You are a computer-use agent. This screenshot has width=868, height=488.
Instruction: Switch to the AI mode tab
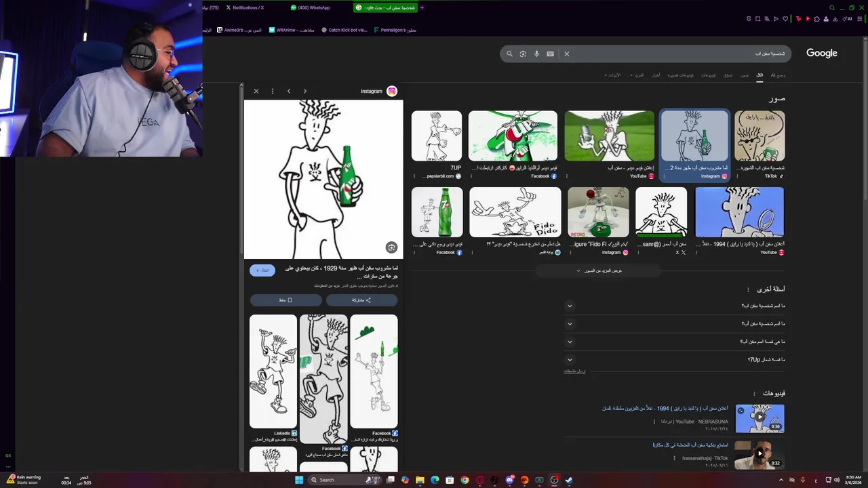[x=778, y=75]
